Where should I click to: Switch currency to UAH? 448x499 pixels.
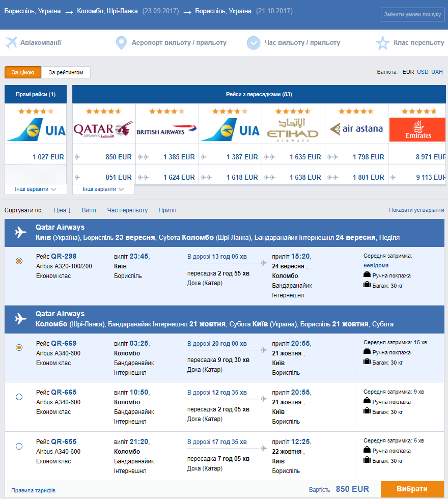coord(437,72)
